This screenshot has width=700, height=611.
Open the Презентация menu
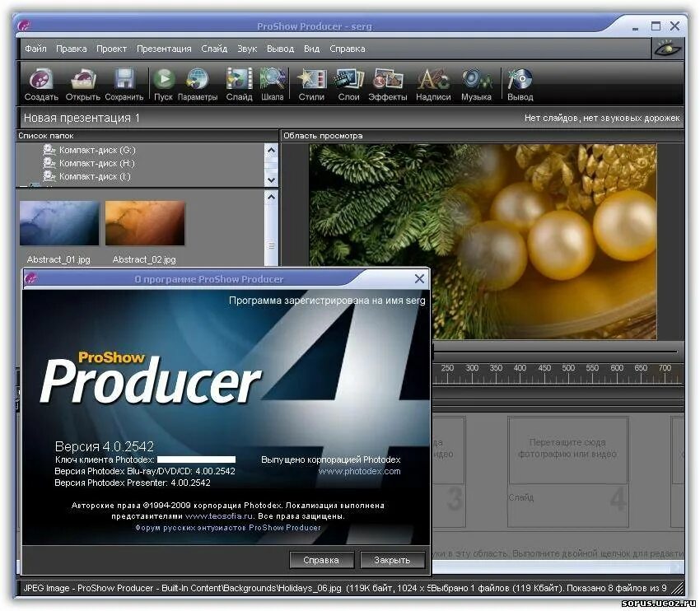(164, 49)
